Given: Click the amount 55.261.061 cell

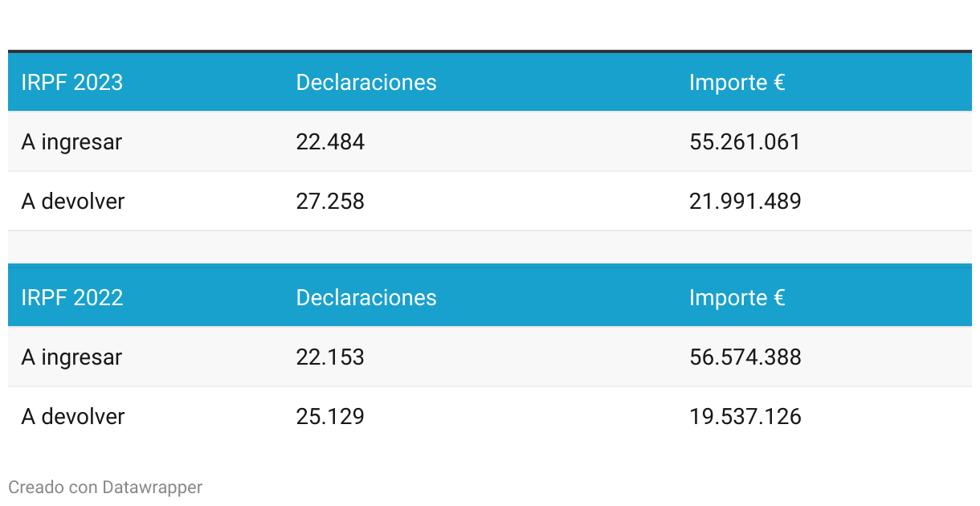Looking at the screenshot, I should 745,142.
